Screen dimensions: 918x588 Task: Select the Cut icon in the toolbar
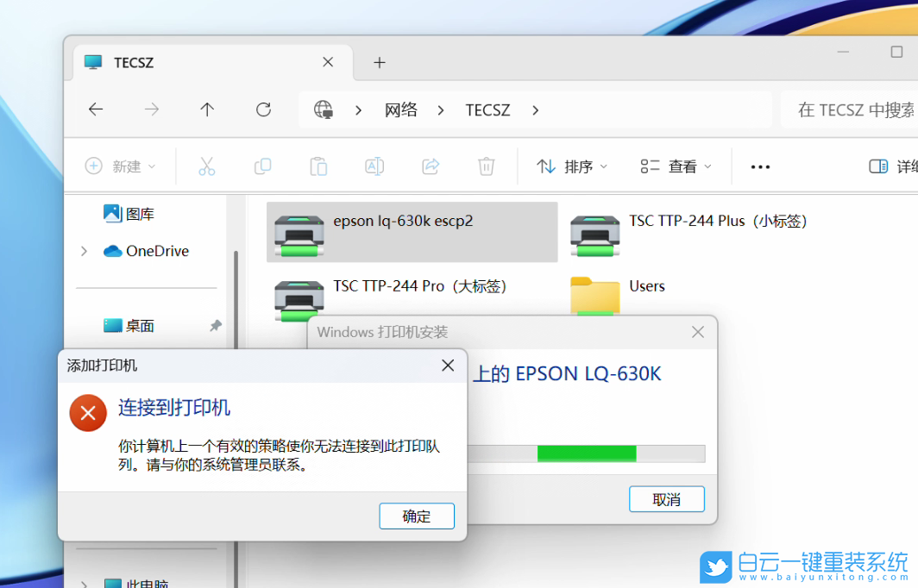point(206,166)
